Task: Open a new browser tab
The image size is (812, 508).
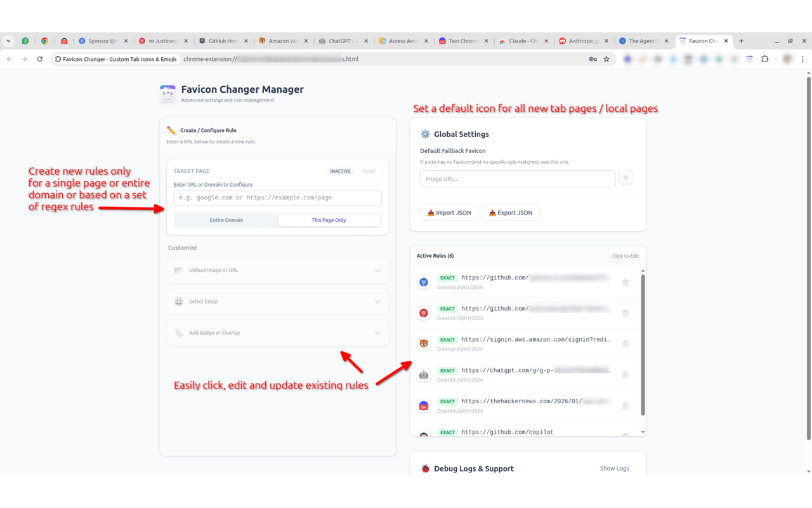Action: tap(741, 41)
